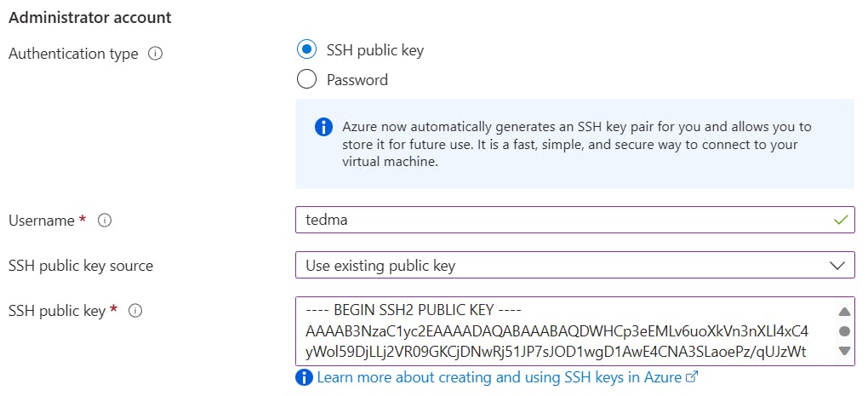Select the SSH public key radio button
868x396 pixels.
306,50
